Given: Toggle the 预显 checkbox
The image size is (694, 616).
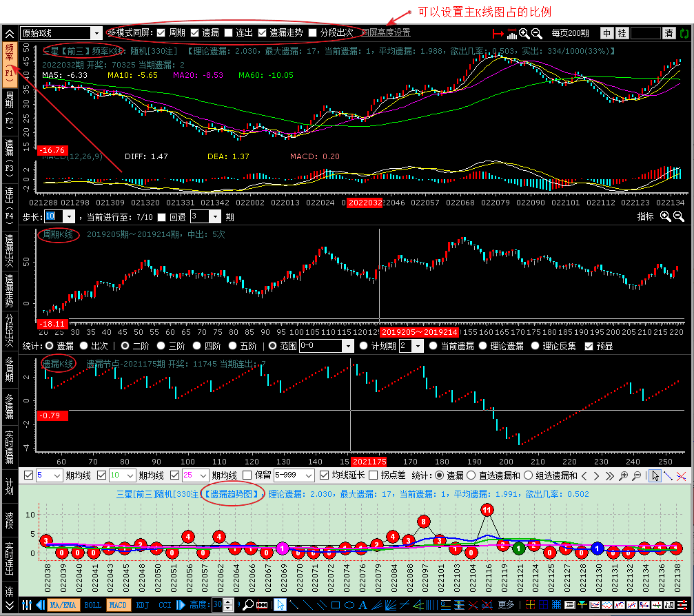Looking at the screenshot, I should (589, 347).
